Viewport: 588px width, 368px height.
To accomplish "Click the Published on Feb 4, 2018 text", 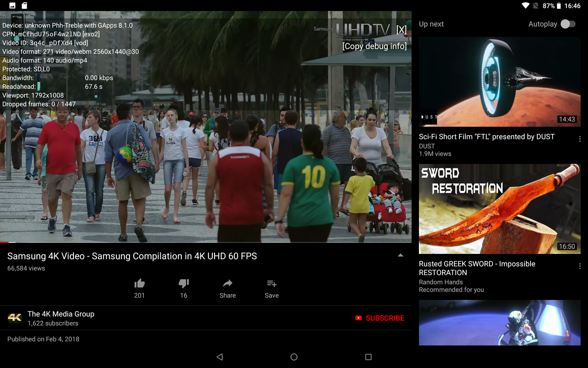I will 43,339.
